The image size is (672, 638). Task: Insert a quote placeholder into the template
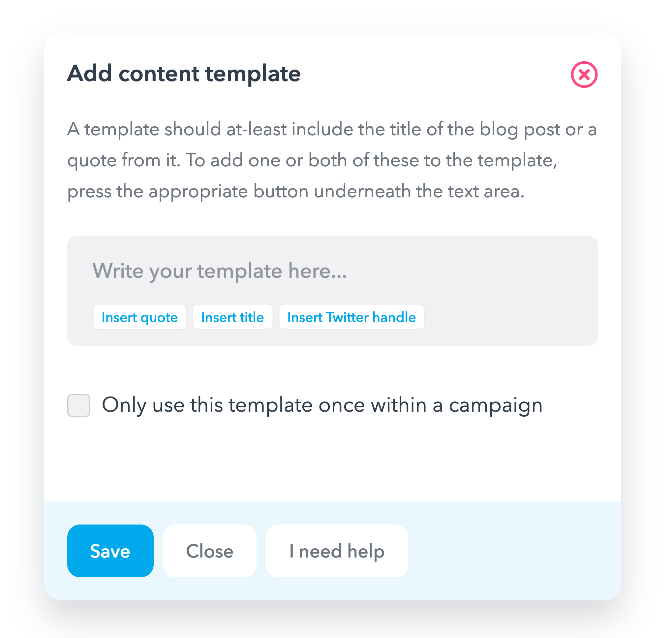click(x=140, y=317)
